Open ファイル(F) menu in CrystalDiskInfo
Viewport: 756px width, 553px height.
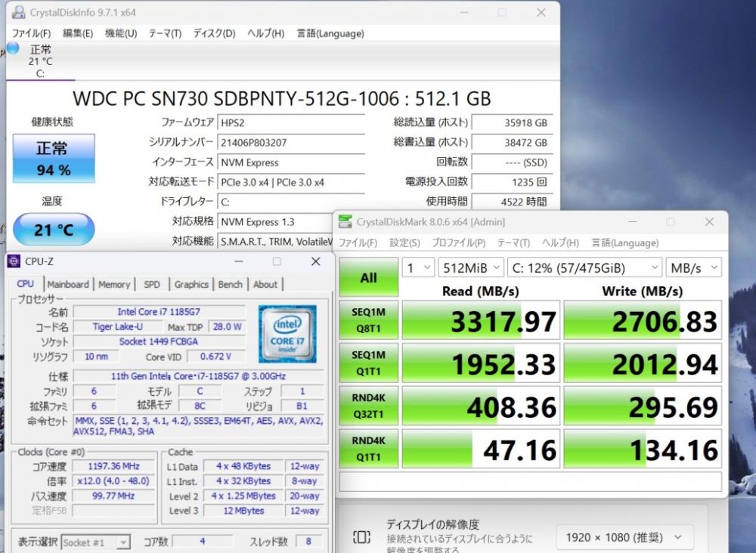31,33
